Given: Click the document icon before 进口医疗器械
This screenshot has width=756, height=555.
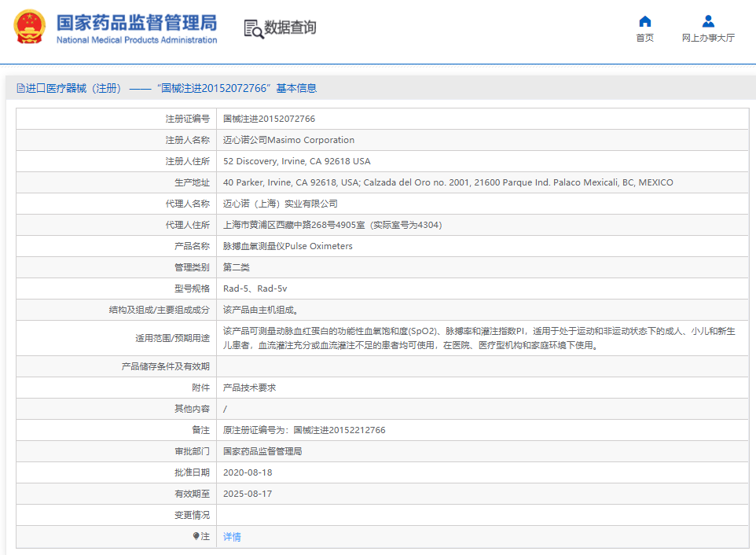Looking at the screenshot, I should (20, 88).
